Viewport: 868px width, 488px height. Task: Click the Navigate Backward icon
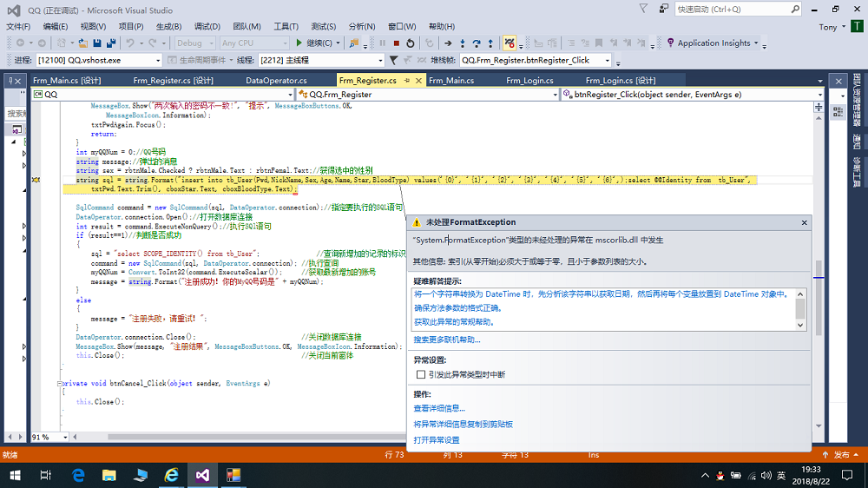pyautogui.click(x=20, y=43)
